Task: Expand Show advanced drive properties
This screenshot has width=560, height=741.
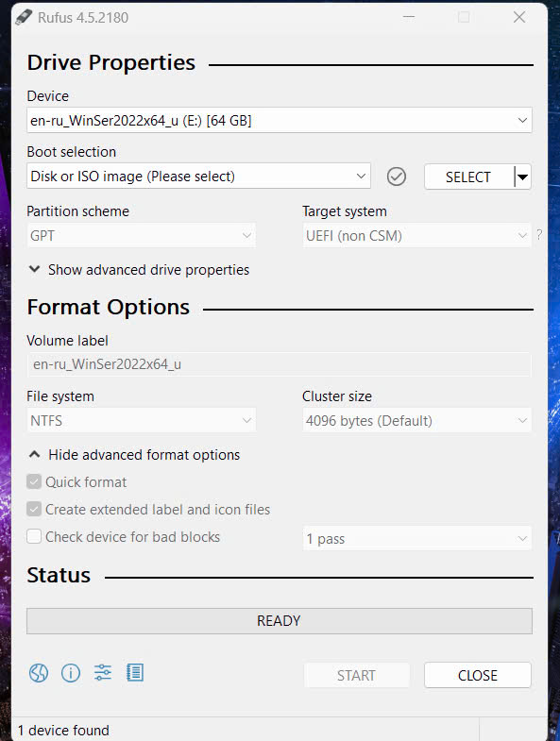Action: 139,270
